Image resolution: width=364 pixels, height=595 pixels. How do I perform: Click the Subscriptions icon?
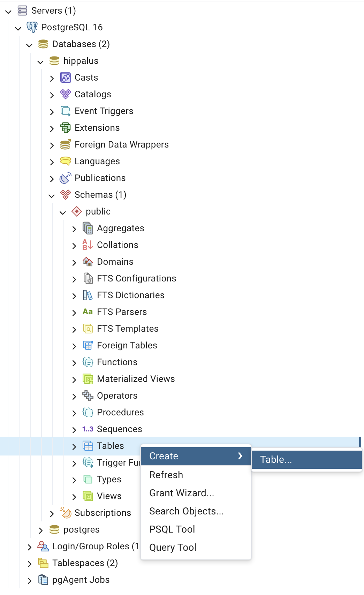[x=66, y=512]
